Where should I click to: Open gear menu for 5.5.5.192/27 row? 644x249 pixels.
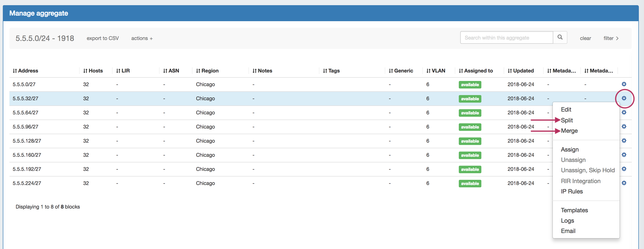coord(624,169)
